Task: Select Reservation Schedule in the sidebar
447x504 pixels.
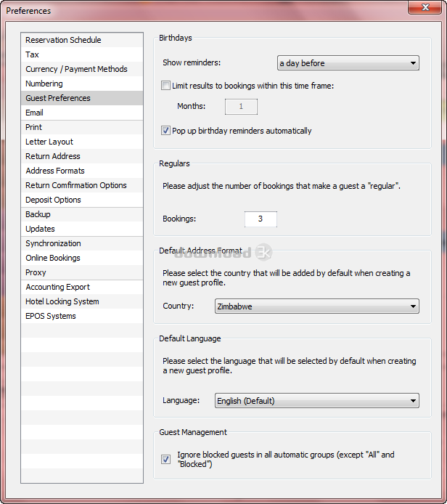Action: 63,40
